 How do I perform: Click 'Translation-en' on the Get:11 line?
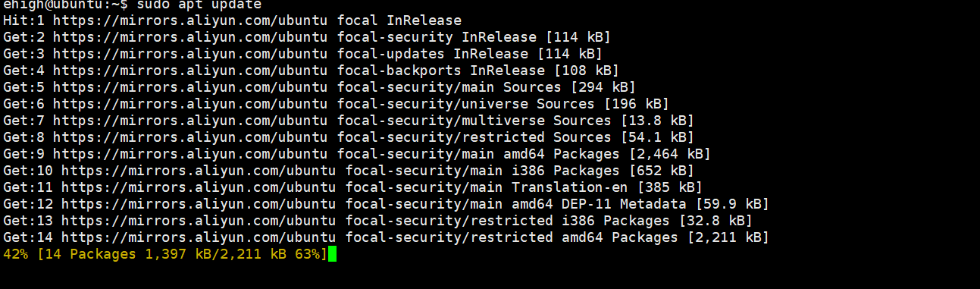coord(569,187)
